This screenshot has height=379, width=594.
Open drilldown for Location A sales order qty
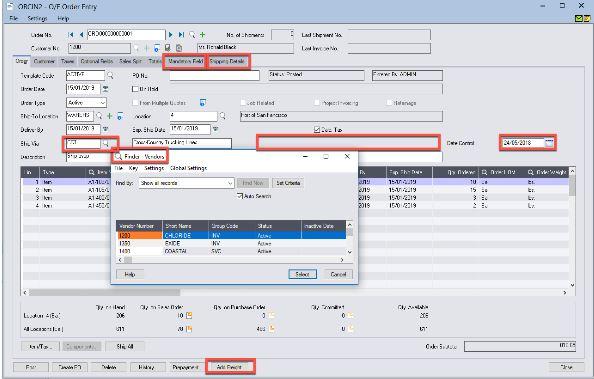click(189, 315)
